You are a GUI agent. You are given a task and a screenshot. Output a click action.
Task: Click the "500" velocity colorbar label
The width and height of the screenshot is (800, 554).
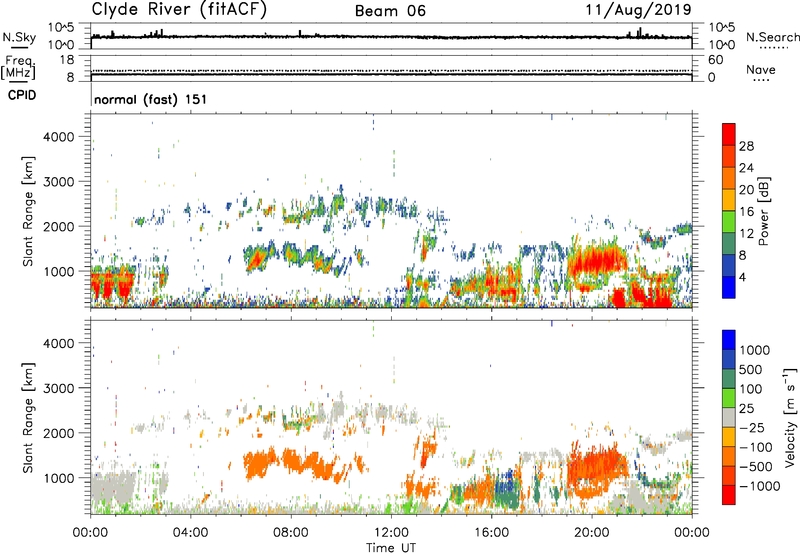[x=751, y=370]
